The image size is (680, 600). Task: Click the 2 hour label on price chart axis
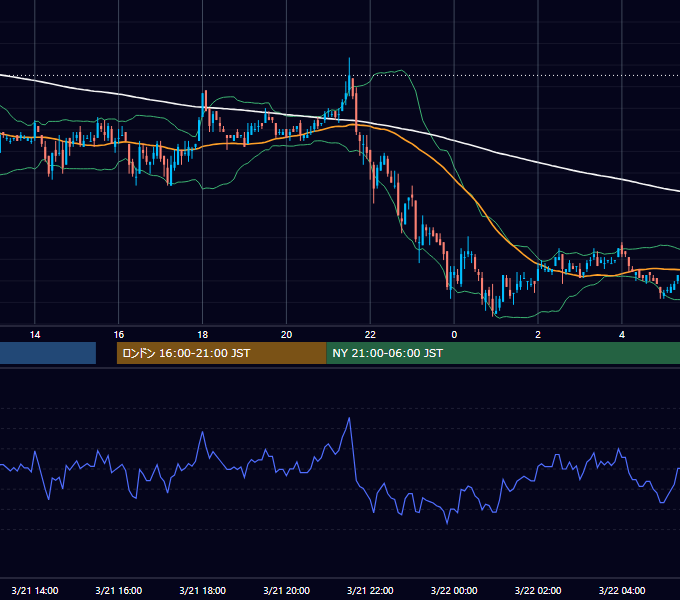tap(538, 335)
